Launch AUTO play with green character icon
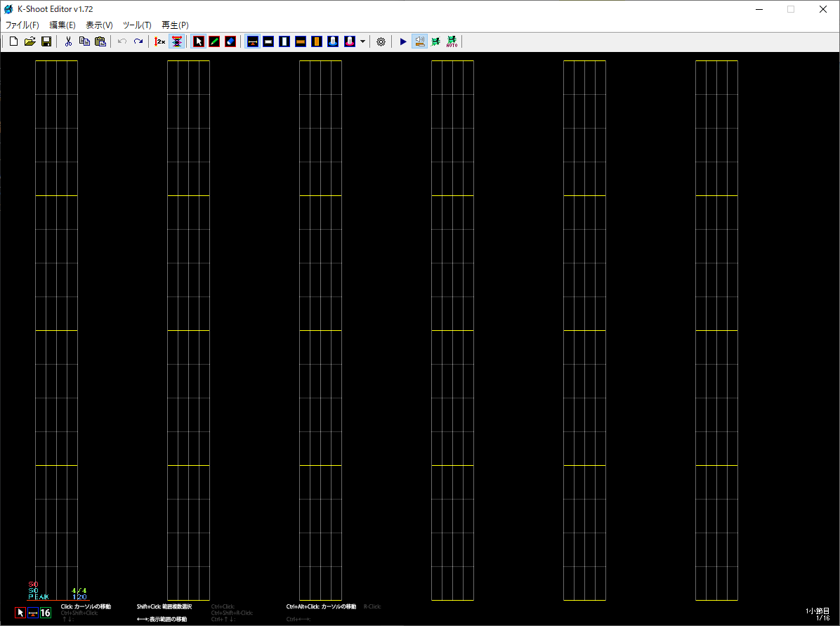 452,41
